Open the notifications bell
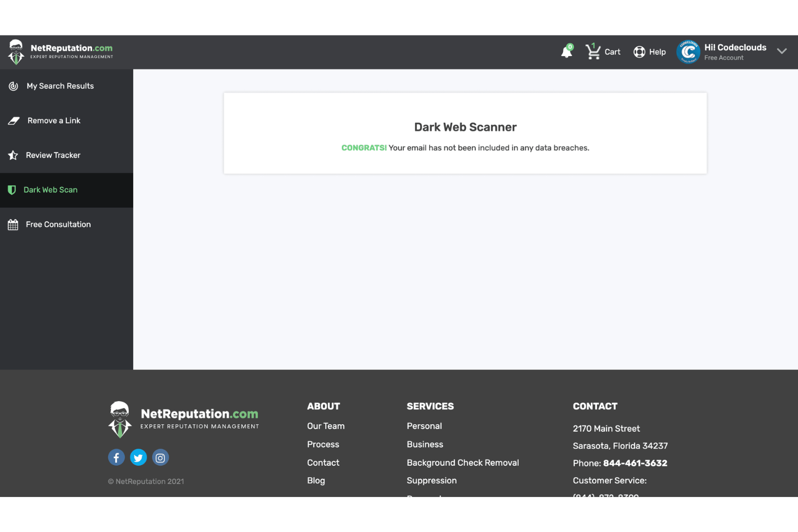This screenshot has height=532, width=798. 566,52
